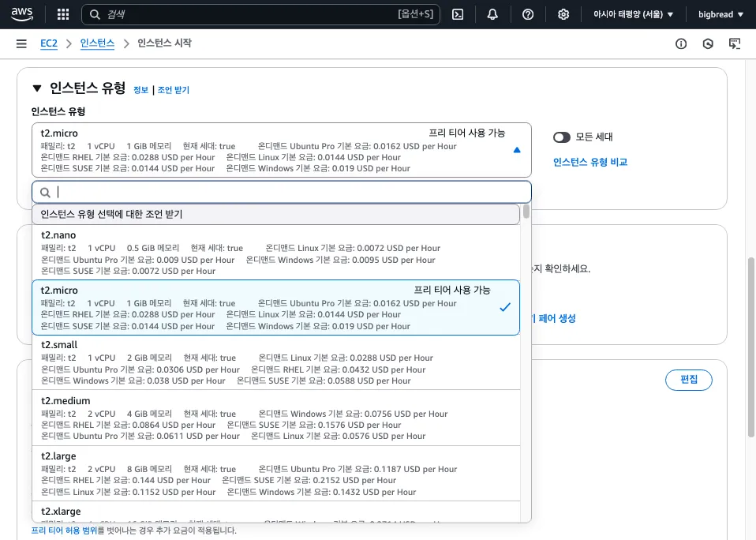This screenshot has width=756, height=540.
Task: Toggle the 모든 세대 switch
Action: (562, 137)
